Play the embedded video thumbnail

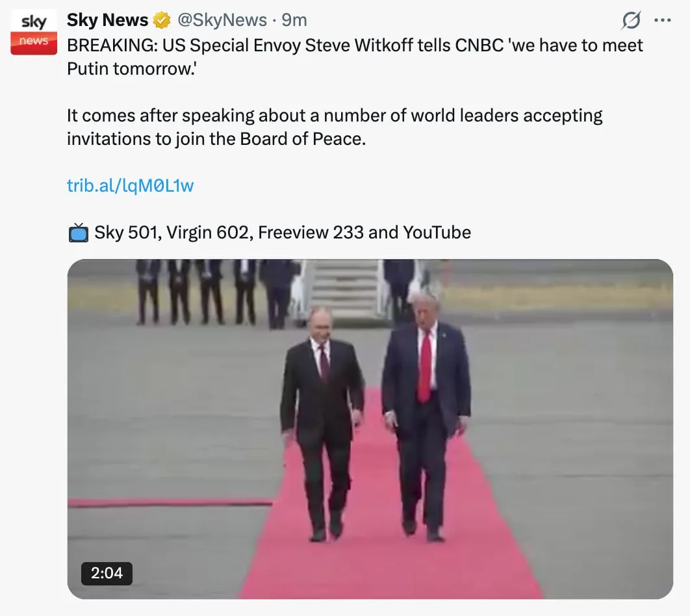370,429
